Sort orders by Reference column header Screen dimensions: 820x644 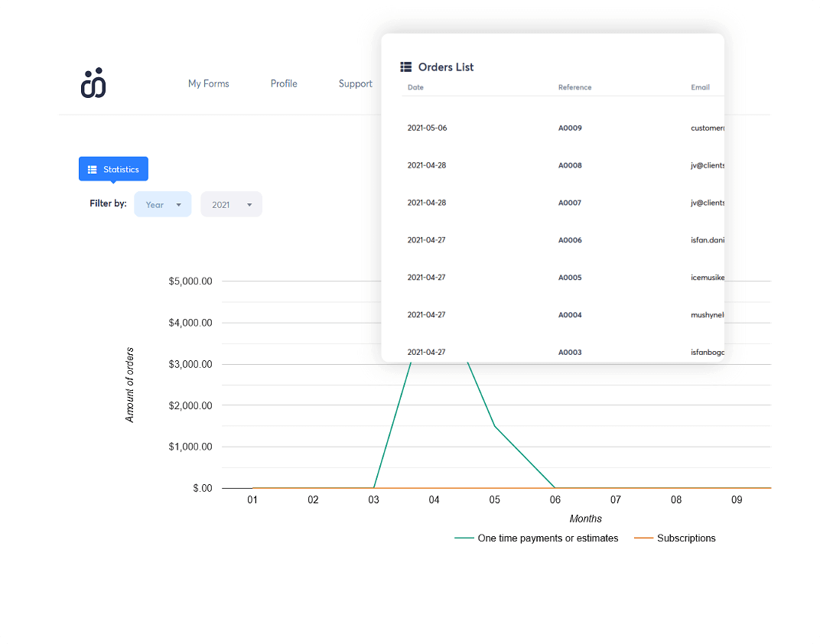point(574,87)
